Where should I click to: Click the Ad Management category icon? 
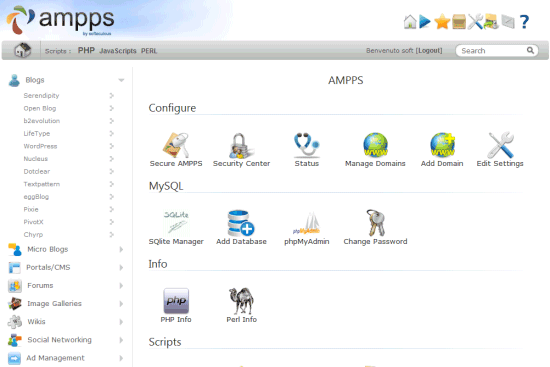click(15, 358)
